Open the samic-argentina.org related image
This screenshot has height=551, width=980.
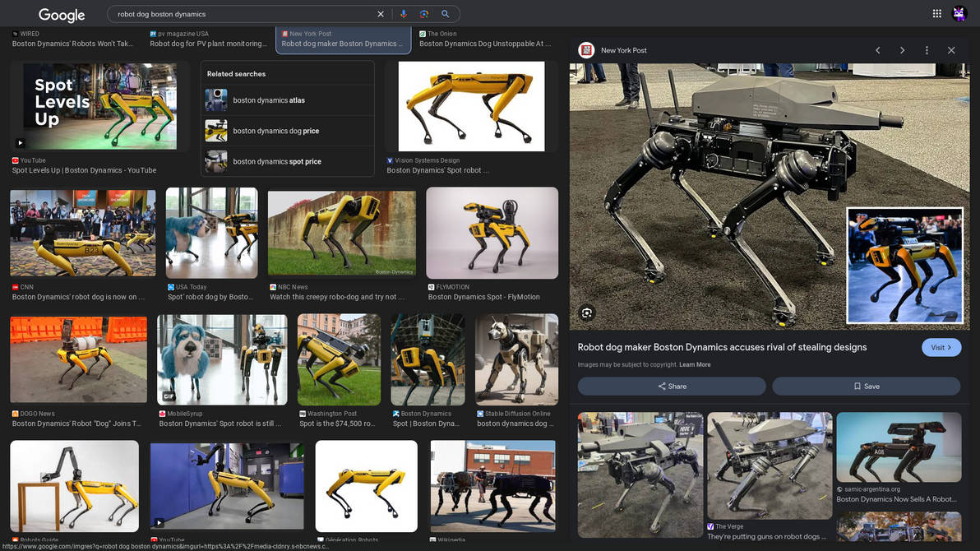pyautogui.click(x=899, y=447)
